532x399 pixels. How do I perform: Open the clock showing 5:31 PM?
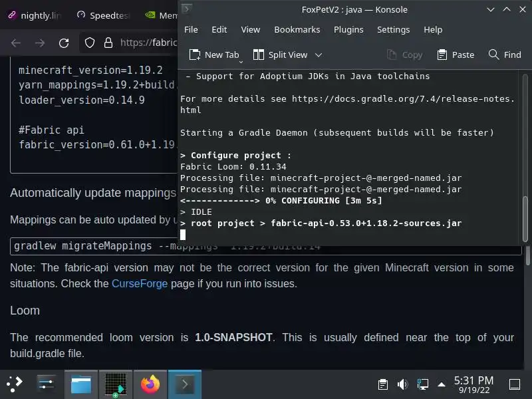click(x=473, y=384)
